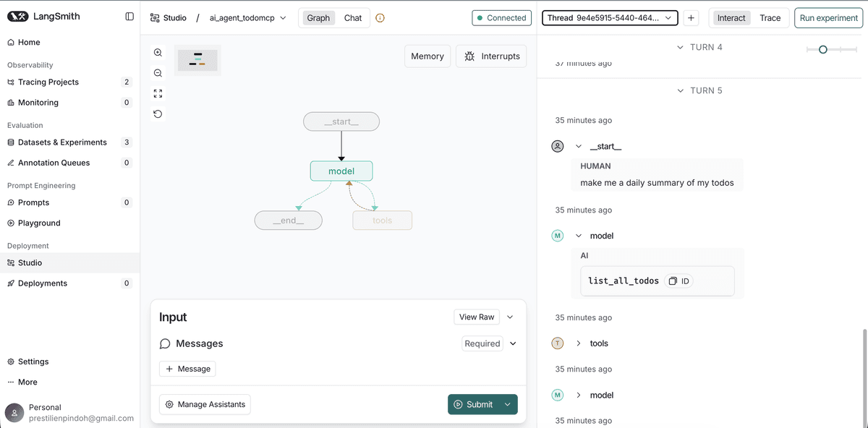
Task: Click the Connected status badge
Action: point(501,18)
